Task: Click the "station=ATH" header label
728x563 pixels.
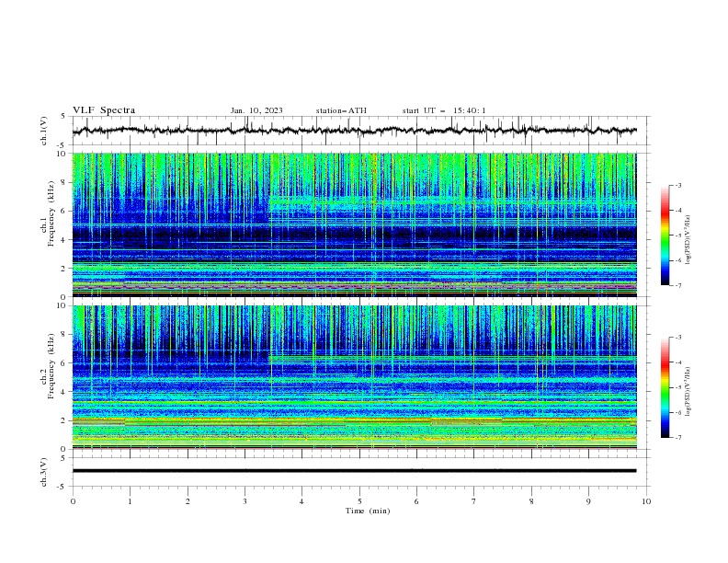Action: pyautogui.click(x=341, y=110)
